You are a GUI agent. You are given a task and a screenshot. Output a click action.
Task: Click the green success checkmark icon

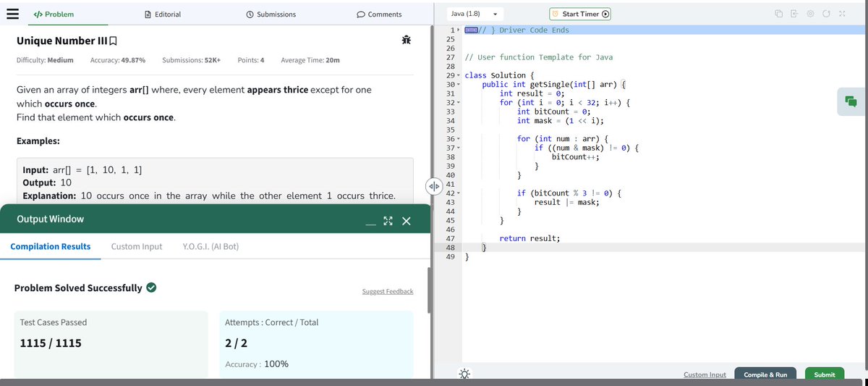152,288
